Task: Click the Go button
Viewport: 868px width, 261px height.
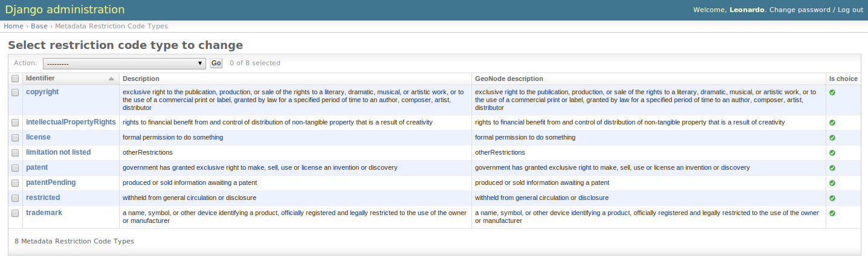Action: tap(216, 63)
